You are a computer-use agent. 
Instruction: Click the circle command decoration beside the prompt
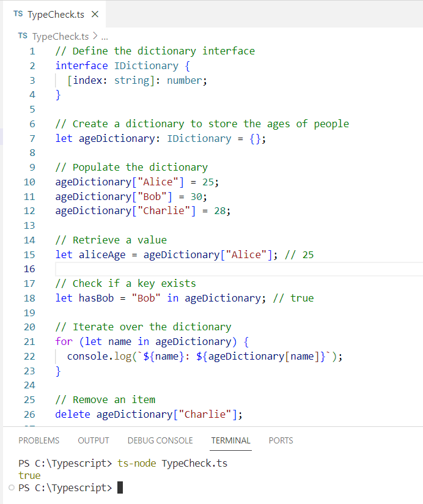[x=12, y=487]
